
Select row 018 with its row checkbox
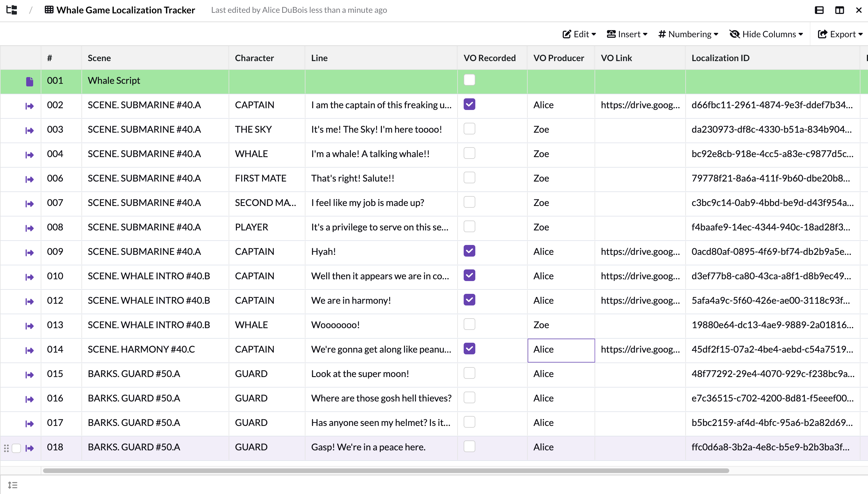pos(16,448)
